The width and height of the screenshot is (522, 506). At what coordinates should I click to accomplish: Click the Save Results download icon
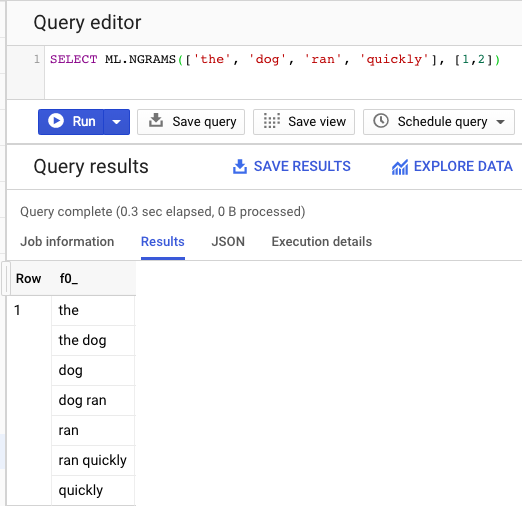240,167
